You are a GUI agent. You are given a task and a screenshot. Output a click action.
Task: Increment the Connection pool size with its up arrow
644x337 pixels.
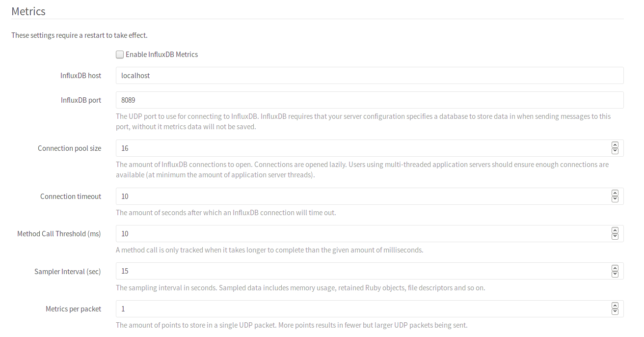[615, 145]
